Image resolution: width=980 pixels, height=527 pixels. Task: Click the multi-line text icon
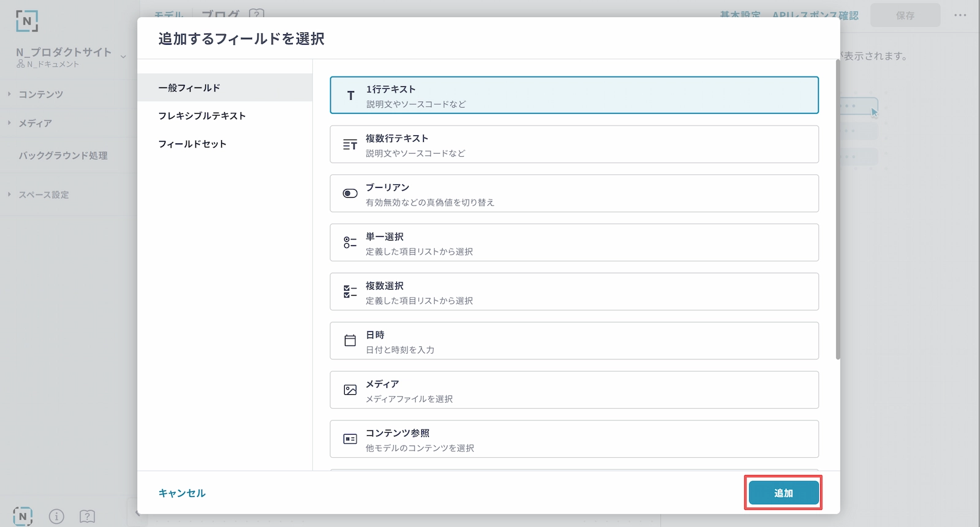(x=350, y=144)
